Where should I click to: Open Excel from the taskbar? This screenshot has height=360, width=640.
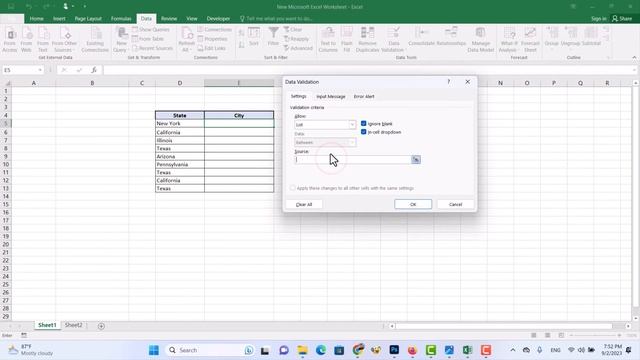click(x=467, y=350)
